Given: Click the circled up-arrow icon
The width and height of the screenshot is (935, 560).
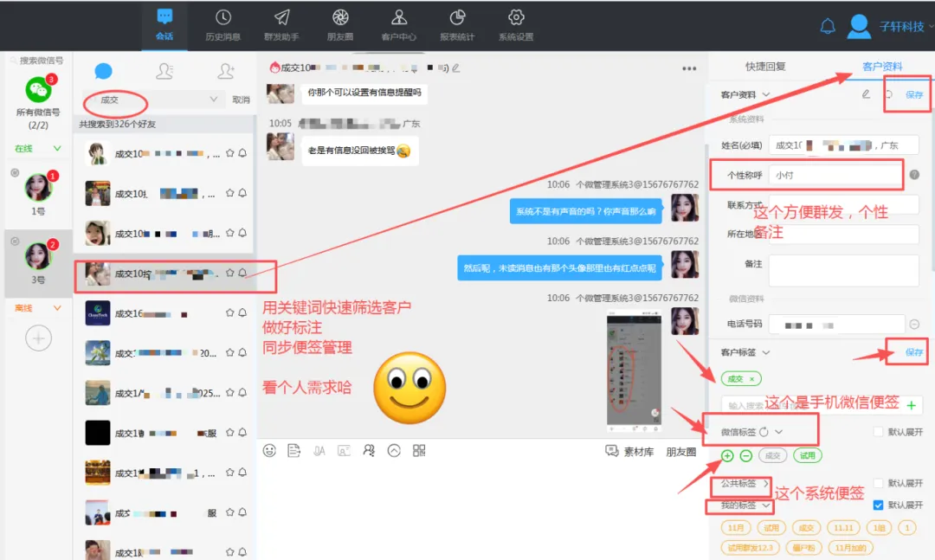Looking at the screenshot, I should tap(394, 451).
